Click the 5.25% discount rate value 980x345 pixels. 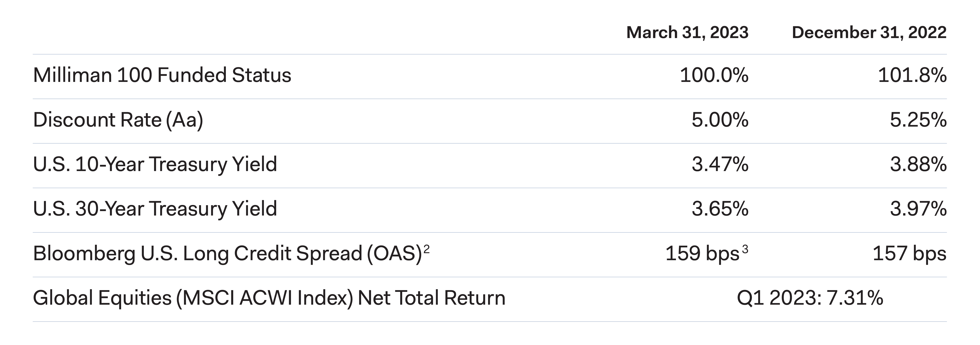pos(918,120)
